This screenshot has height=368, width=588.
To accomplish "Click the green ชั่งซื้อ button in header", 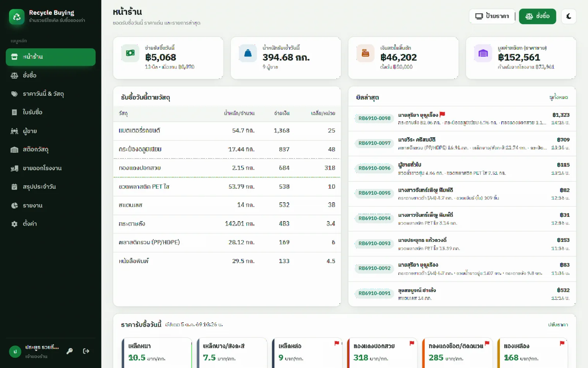I will (537, 16).
